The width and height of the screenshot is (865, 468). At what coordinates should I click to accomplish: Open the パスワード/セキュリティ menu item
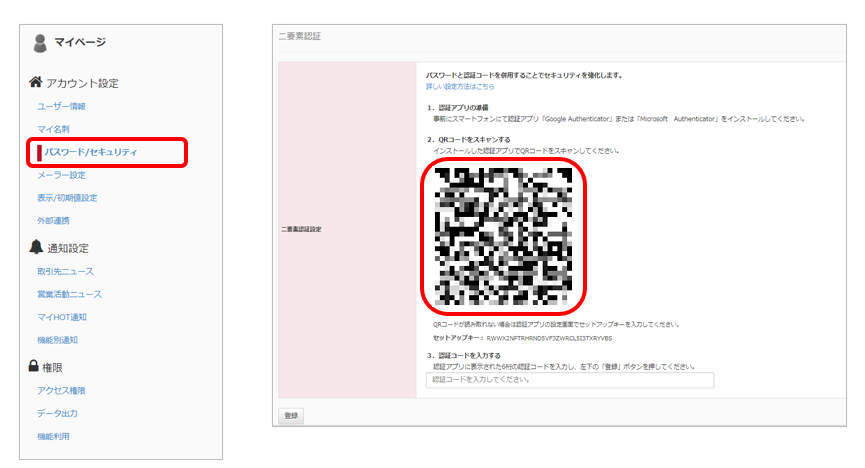91,152
